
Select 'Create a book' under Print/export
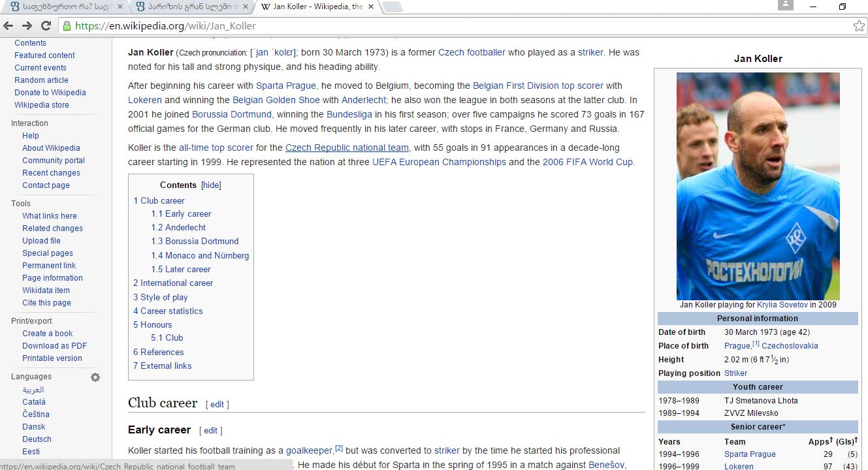tap(48, 334)
